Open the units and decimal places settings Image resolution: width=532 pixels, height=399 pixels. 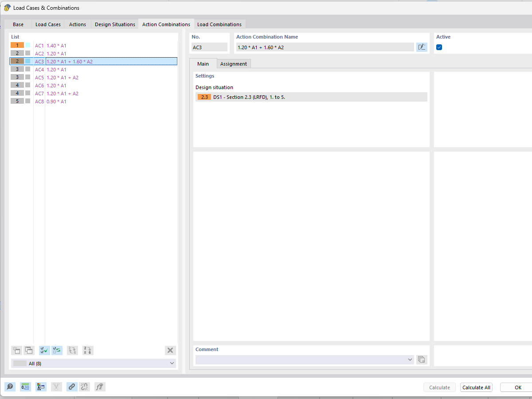point(25,387)
